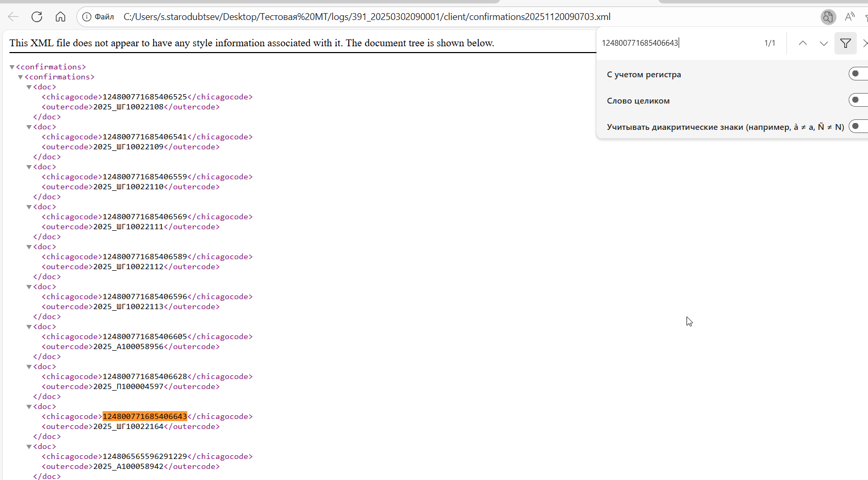
Task: Open the translate page icon
Action: (x=828, y=17)
